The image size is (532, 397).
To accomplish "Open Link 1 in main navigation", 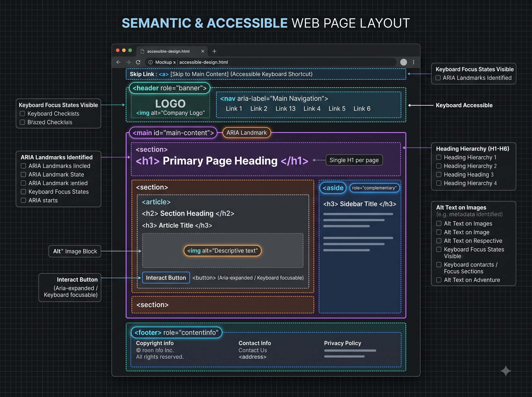I will (234, 109).
